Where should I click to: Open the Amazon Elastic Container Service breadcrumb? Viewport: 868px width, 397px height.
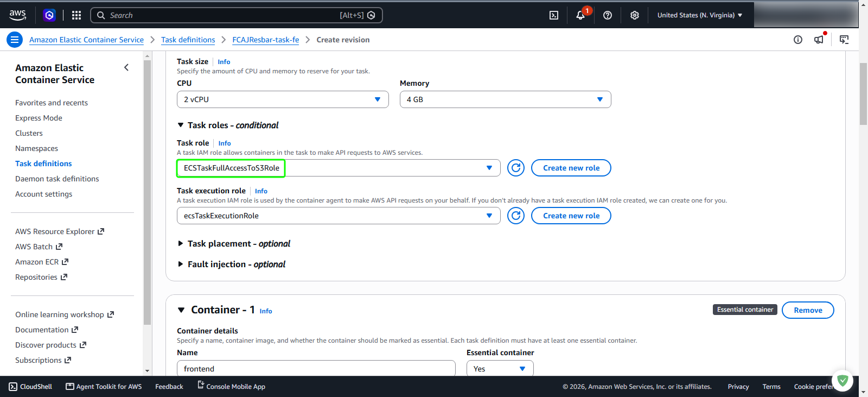[86, 40]
